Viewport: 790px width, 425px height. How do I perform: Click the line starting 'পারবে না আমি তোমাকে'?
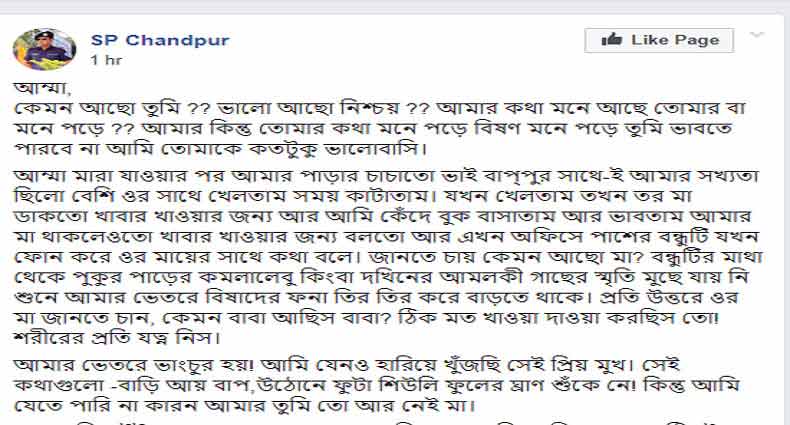pos(220,149)
